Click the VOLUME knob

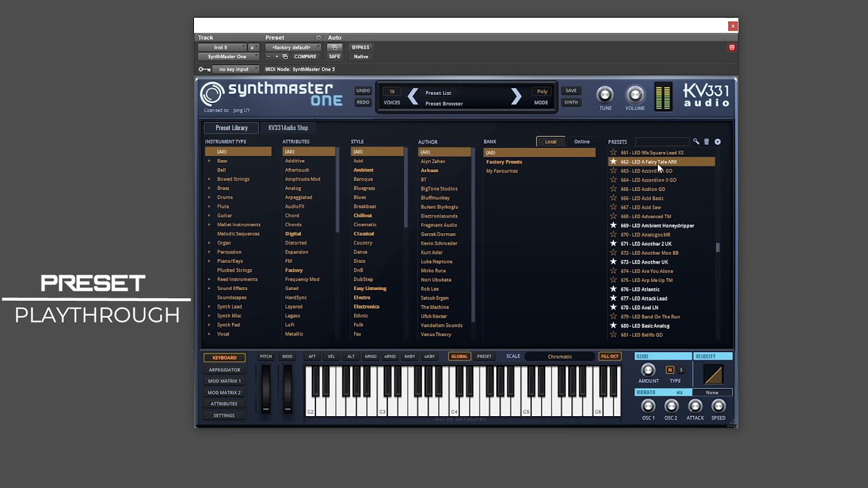coord(635,94)
